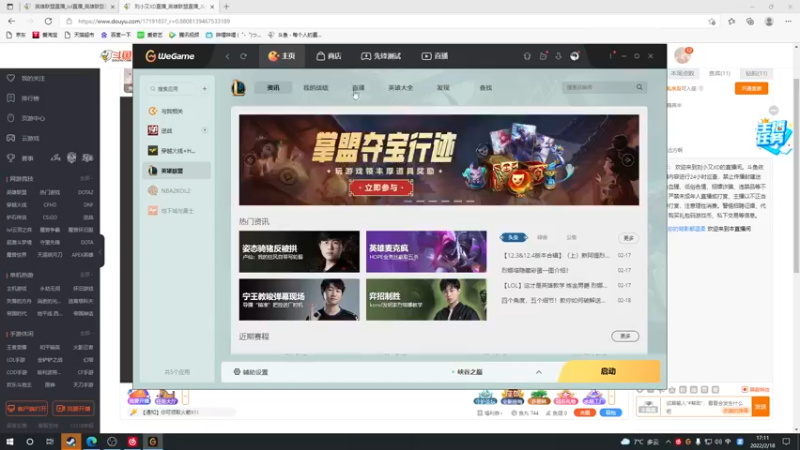The image size is (800, 450).
Task: Expand the 逆战 entry arrow
Action: [x=205, y=131]
